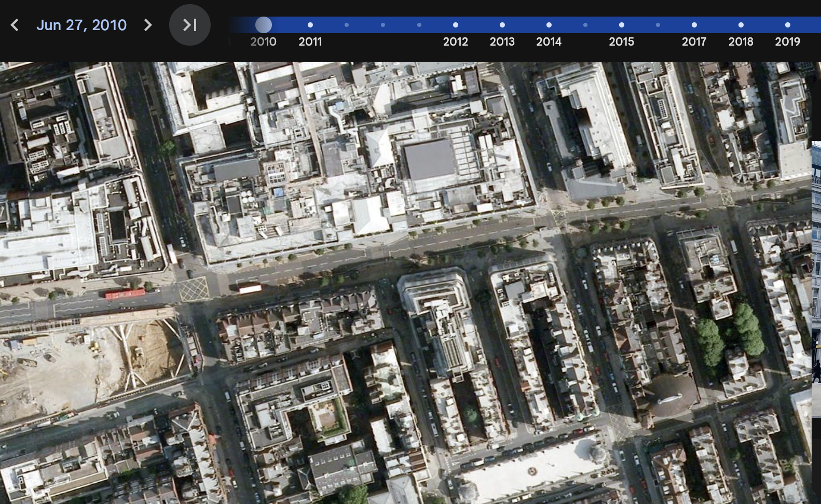
Task: Click the '2011' year label
Action: pyautogui.click(x=310, y=41)
